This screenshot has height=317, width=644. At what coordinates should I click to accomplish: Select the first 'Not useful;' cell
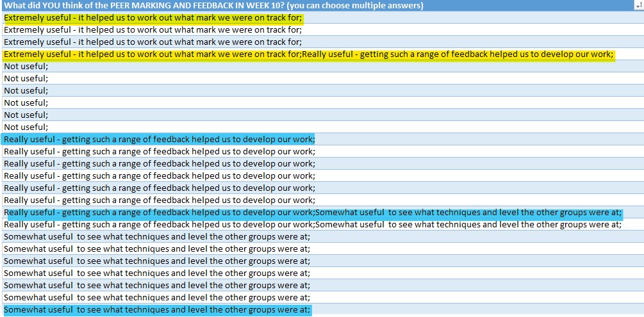[x=26, y=67]
